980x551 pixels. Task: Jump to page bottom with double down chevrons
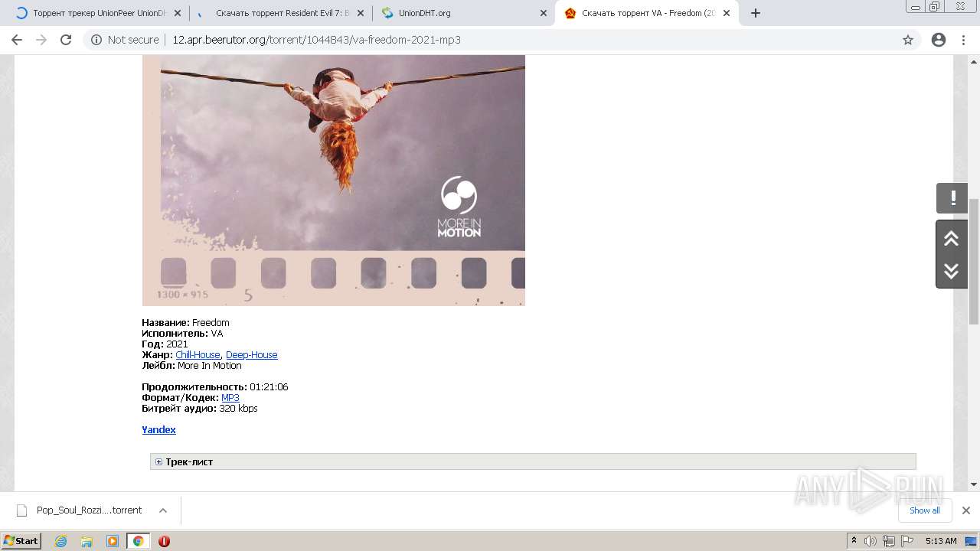[x=952, y=271]
